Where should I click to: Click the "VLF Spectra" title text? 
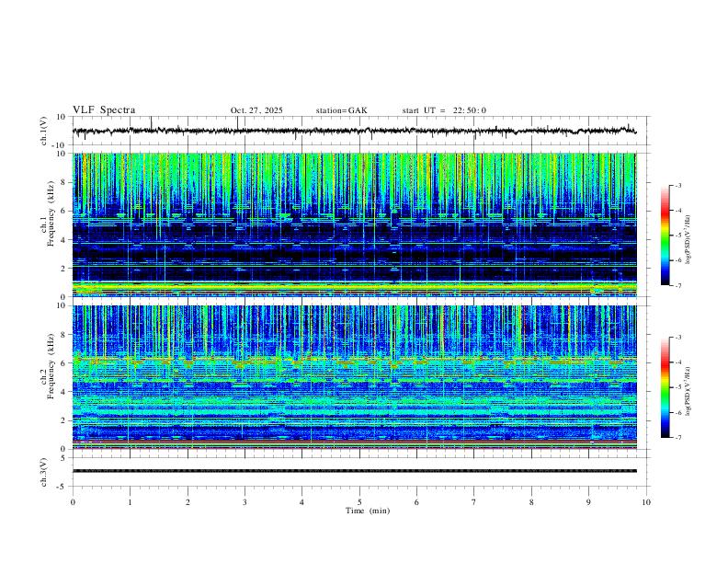[x=104, y=109]
